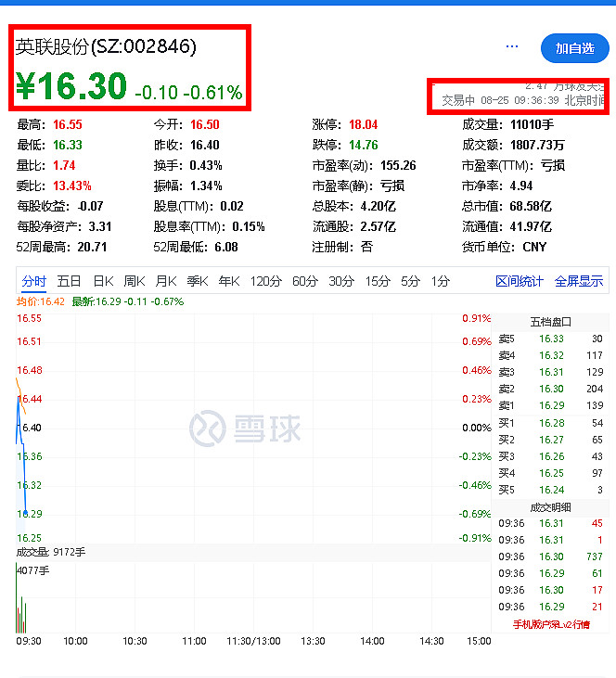Click the 卖5 order row at 16.33
This screenshot has height=678, width=616.
551,339
